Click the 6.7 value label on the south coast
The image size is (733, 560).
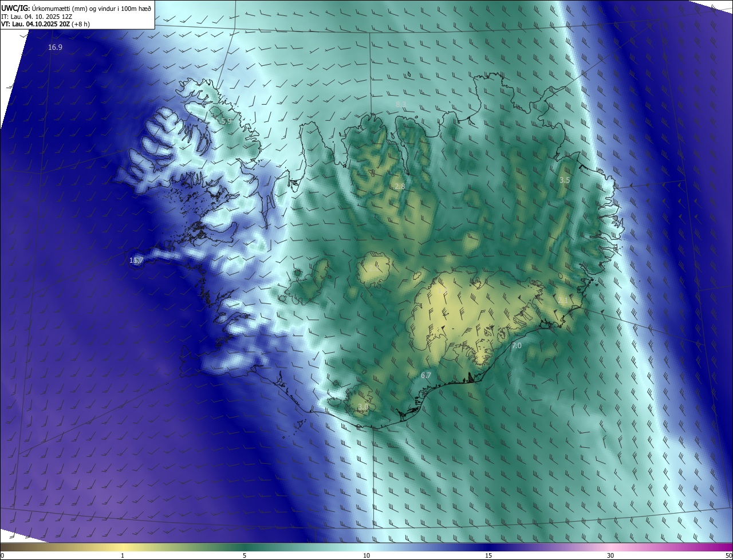point(425,376)
